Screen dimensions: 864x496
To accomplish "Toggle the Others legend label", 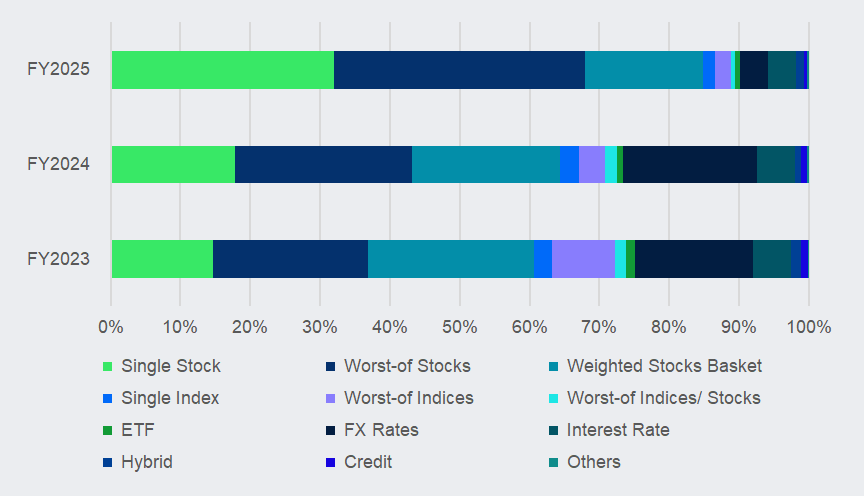I will pyautogui.click(x=594, y=462).
